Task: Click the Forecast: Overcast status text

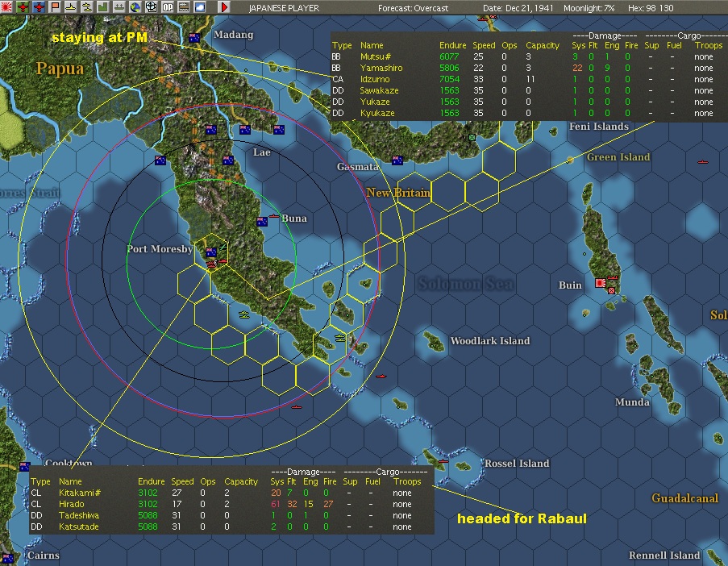Action: coord(414,8)
